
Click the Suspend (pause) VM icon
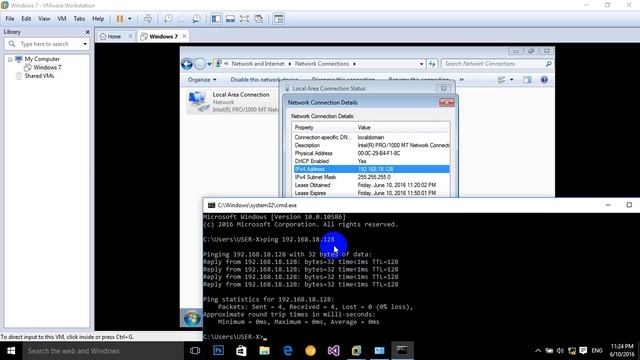coord(120,19)
